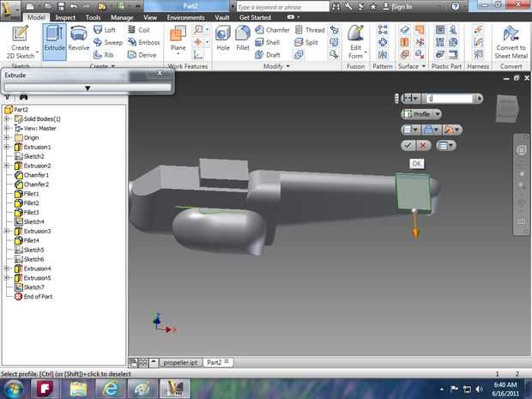Open the Inspect tab

coord(65,17)
